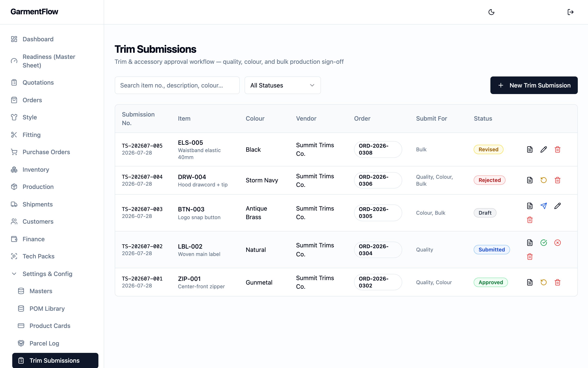Open order badge ORD-2026-0304

[x=378, y=250]
